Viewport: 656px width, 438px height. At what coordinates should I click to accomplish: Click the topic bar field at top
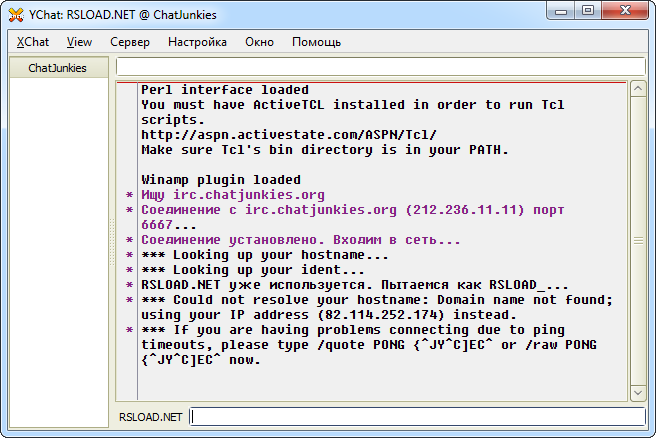(x=380, y=67)
